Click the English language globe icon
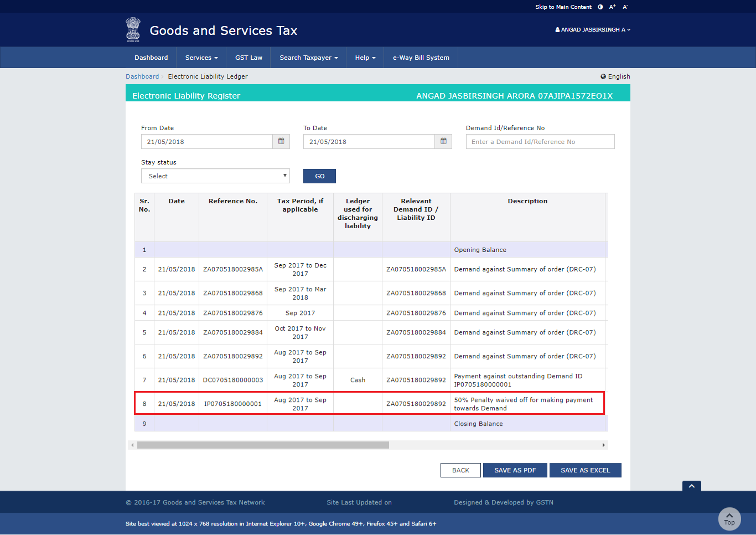Viewport: 756px width, 535px height. click(603, 76)
